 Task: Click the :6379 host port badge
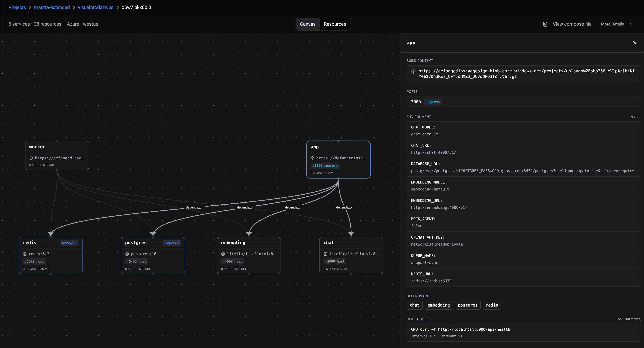click(x=34, y=262)
